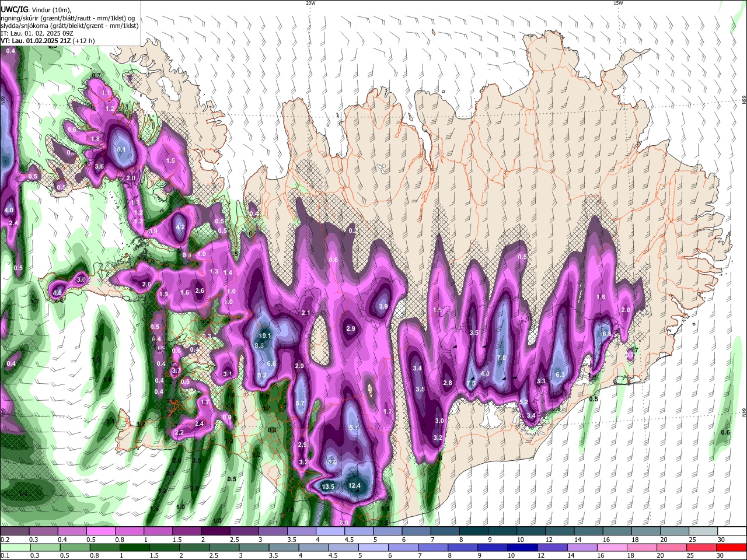Select the 'rigning/skúrir' legend description line
Image resolution: width=747 pixels, height=560 pixels.
tap(68, 17)
